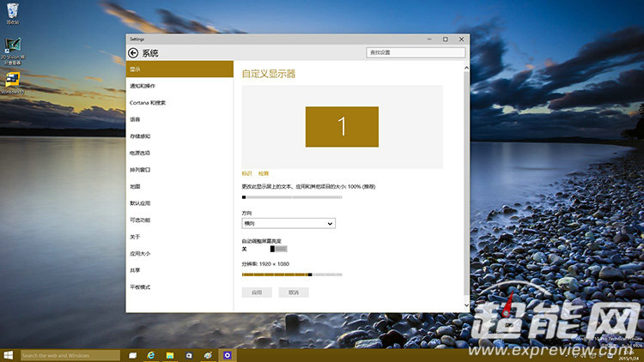Select 通知和操作 in the sidebar
The image size is (644, 362).
click(143, 86)
